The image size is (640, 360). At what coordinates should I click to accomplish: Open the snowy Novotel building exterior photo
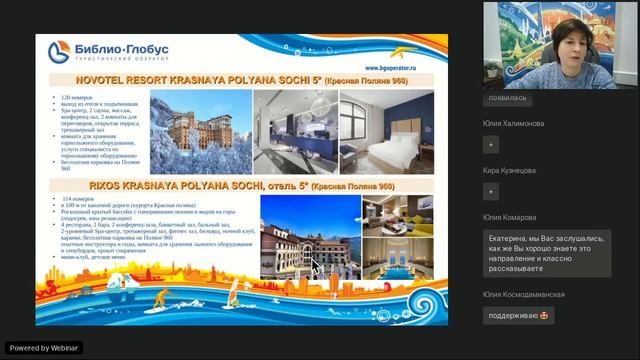coord(201,132)
